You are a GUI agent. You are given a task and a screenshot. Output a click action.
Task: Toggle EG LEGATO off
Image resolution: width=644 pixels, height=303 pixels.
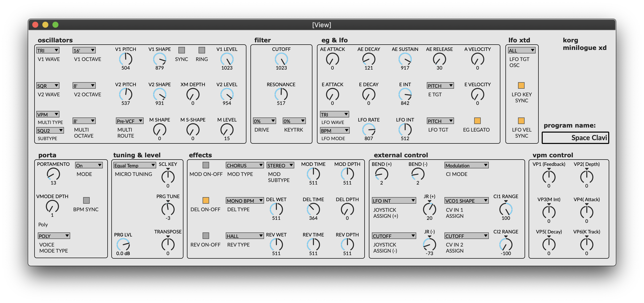tap(477, 121)
